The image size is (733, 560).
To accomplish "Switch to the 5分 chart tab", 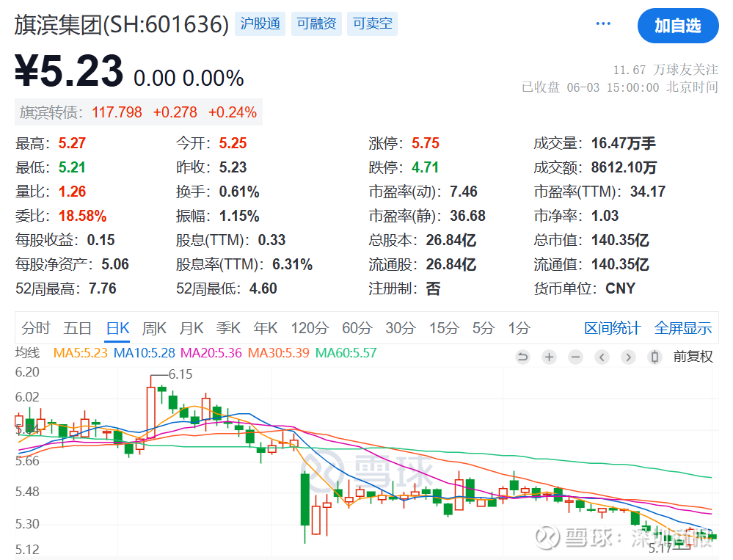I will tap(483, 328).
